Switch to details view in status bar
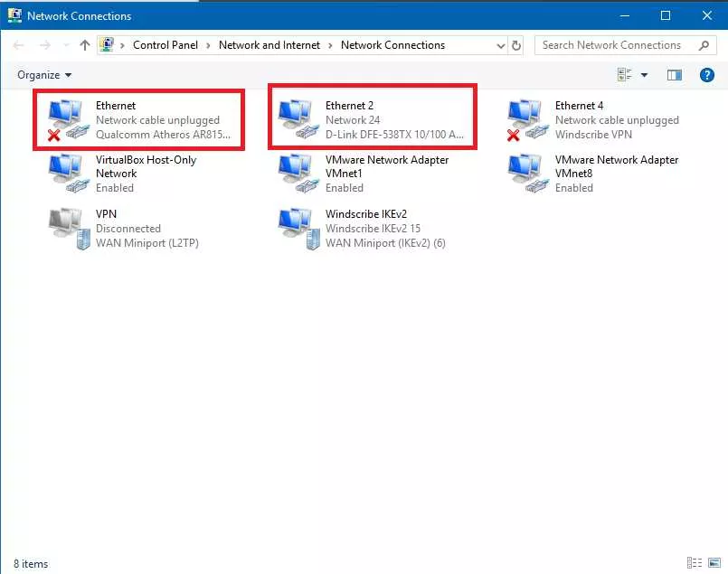This screenshot has width=728, height=574. point(695,563)
